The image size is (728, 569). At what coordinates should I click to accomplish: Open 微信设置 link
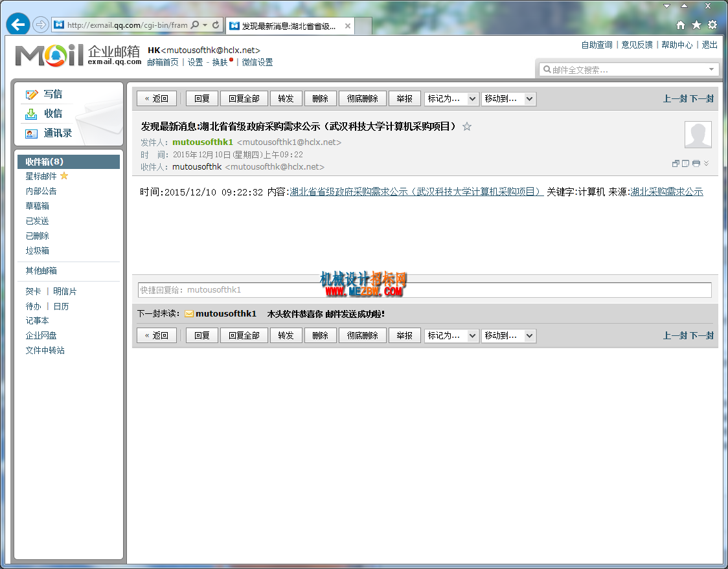(257, 62)
